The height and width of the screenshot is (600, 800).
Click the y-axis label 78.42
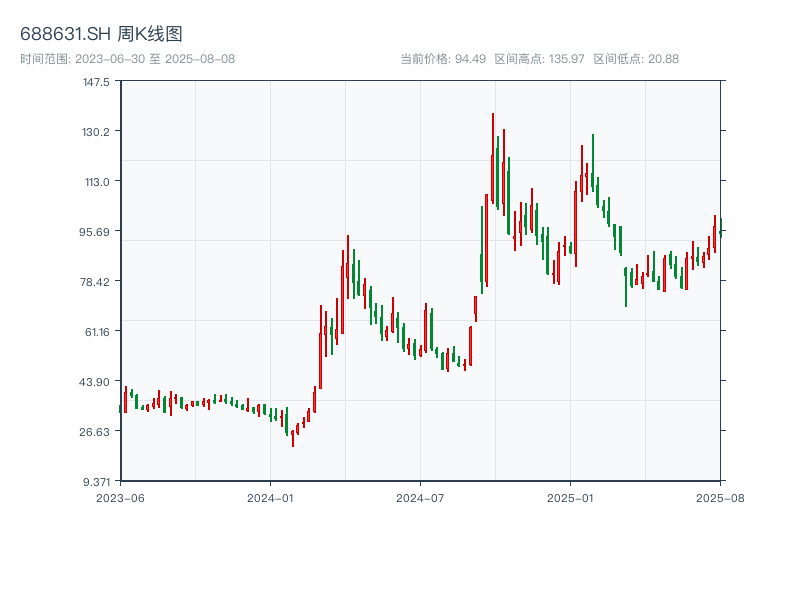pos(95,282)
